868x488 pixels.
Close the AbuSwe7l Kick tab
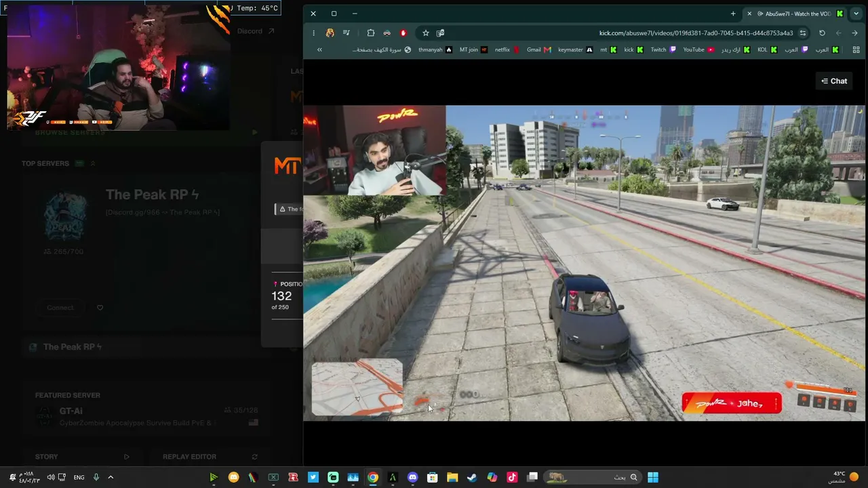pyautogui.click(x=749, y=14)
